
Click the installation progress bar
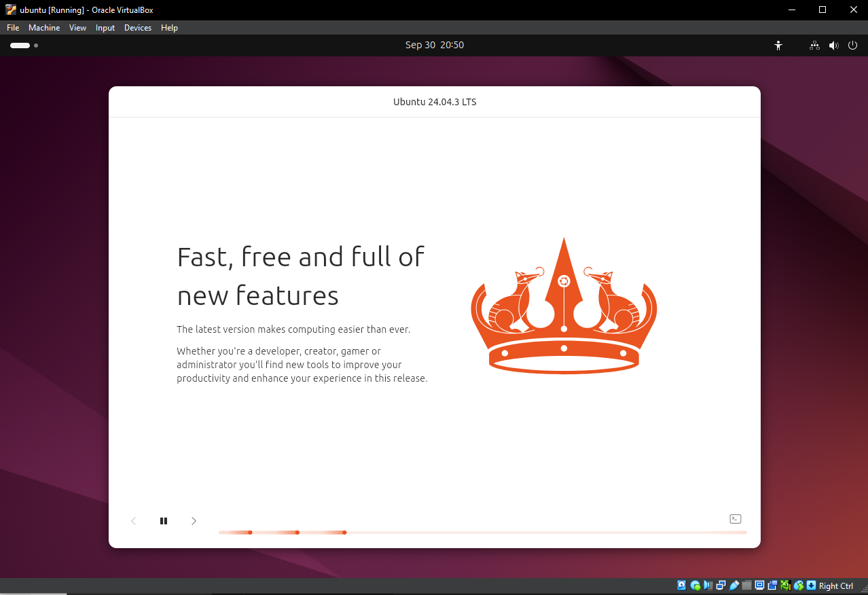(482, 533)
